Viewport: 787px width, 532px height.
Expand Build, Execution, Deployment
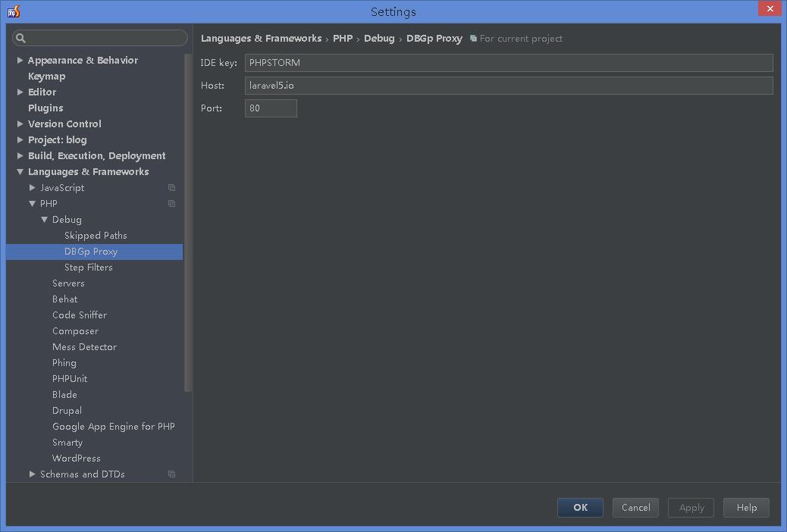19,155
